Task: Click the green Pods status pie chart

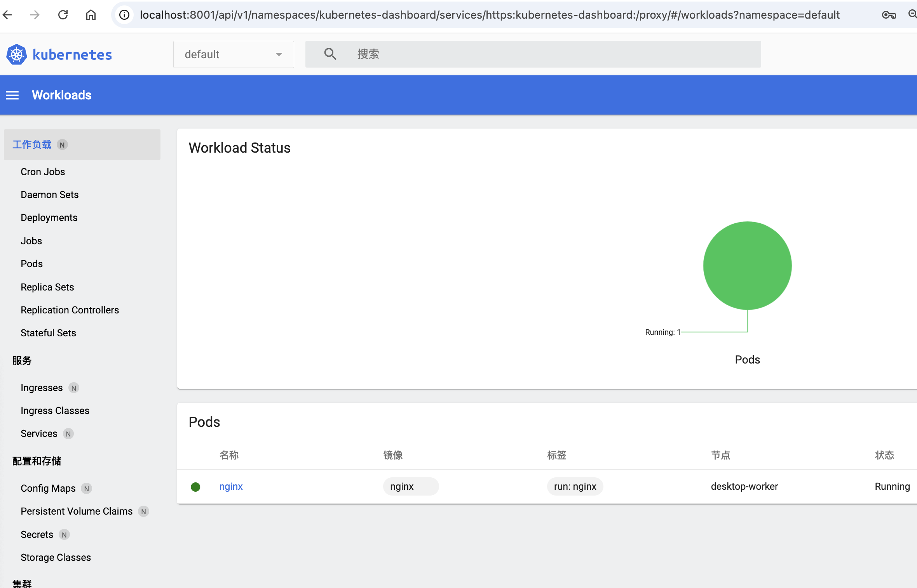Action: (747, 266)
